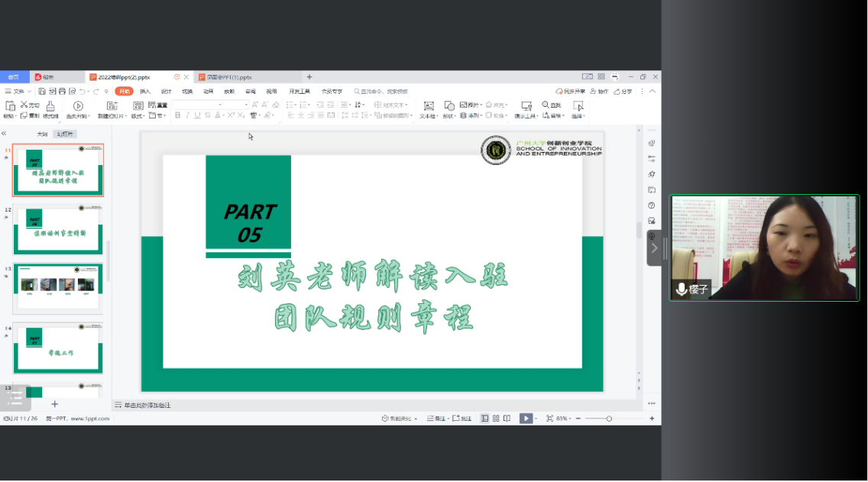Click the font color A button

point(218,115)
